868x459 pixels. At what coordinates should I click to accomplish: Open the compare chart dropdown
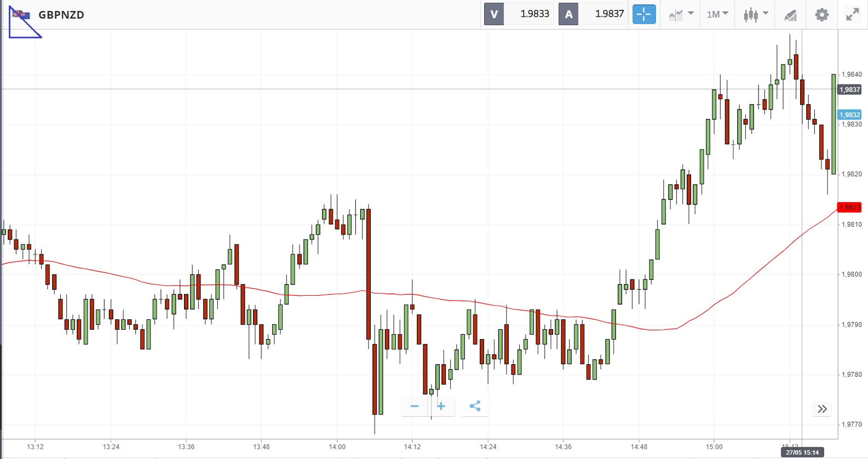[681, 14]
